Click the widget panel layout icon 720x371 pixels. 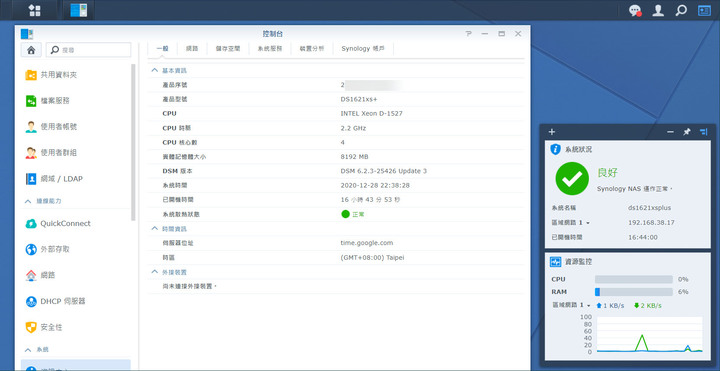(x=703, y=132)
